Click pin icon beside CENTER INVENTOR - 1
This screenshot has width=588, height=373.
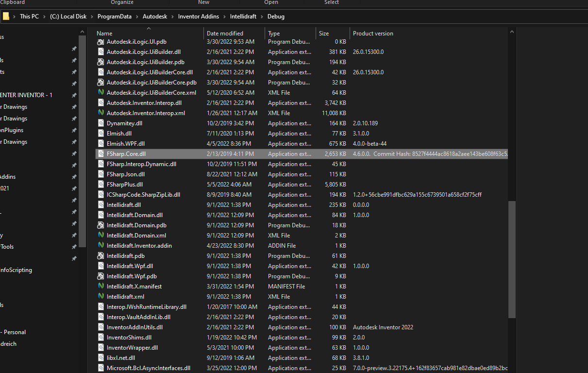click(74, 95)
